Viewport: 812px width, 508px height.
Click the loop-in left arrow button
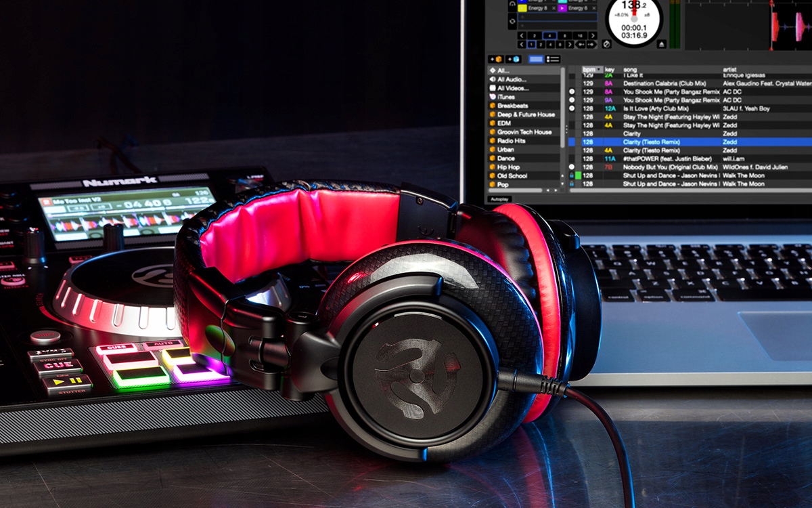point(581,44)
